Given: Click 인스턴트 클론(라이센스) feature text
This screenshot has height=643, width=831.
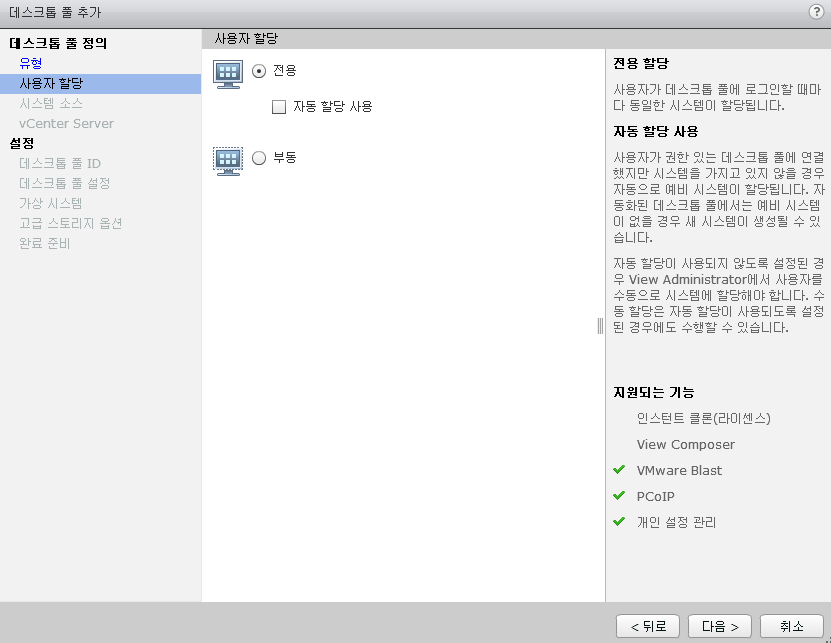Looking at the screenshot, I should (703, 419).
